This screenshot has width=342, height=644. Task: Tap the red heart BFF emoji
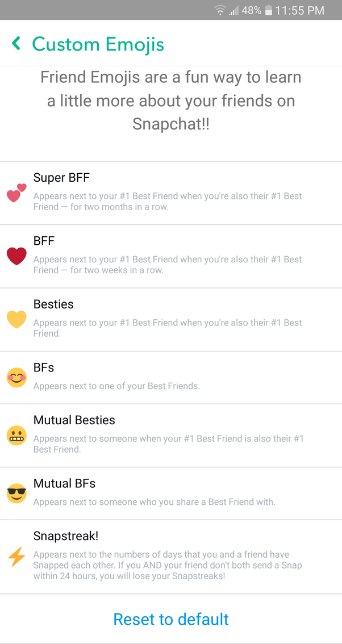[x=16, y=256]
